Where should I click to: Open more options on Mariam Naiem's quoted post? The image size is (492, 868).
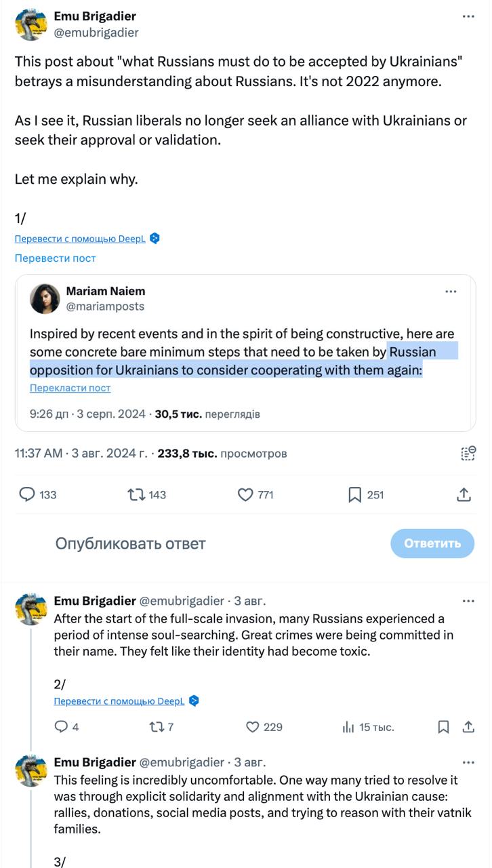451,292
